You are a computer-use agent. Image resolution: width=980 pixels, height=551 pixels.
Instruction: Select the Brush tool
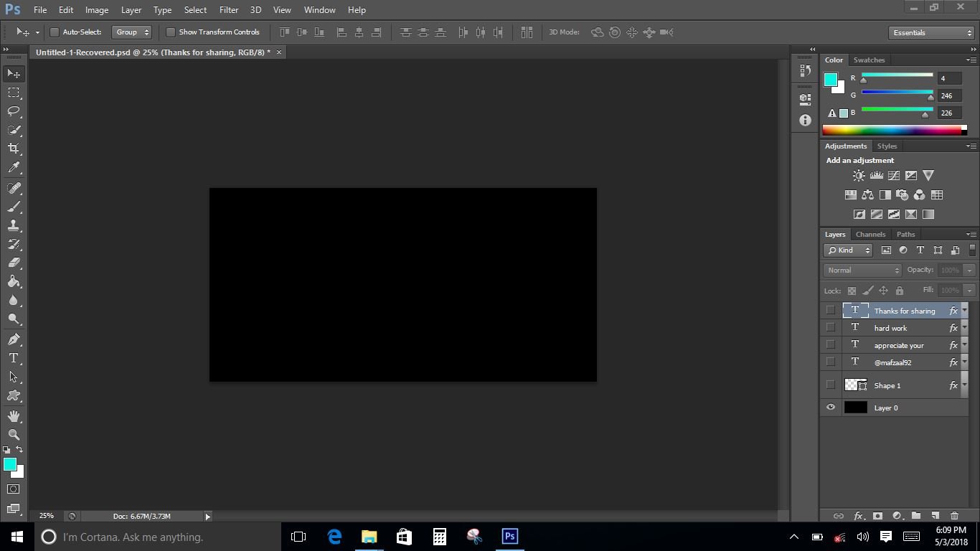pos(14,207)
